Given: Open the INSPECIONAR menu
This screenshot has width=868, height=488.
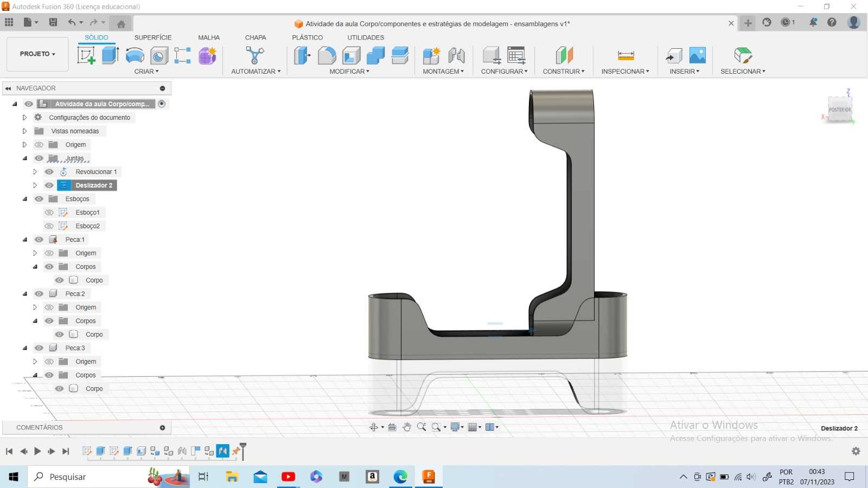Looking at the screenshot, I should (x=625, y=72).
